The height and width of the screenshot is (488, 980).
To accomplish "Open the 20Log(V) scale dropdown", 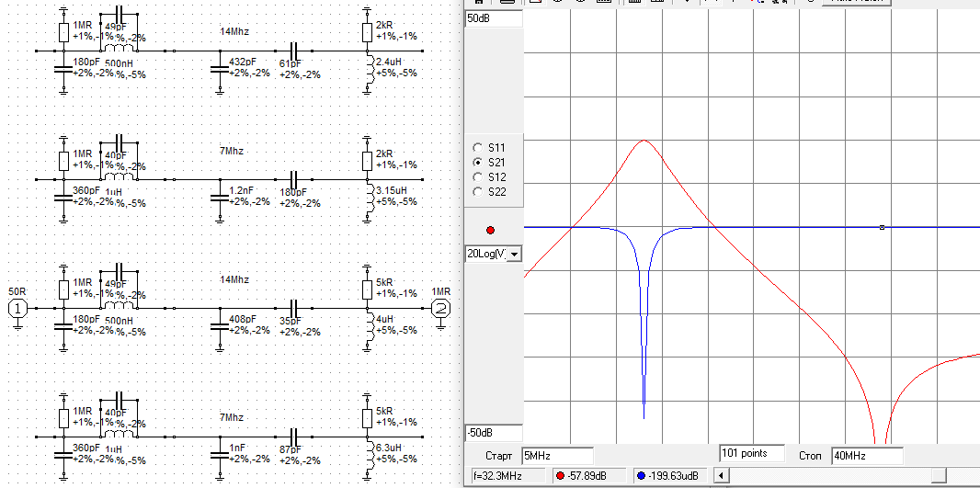I will [x=514, y=254].
